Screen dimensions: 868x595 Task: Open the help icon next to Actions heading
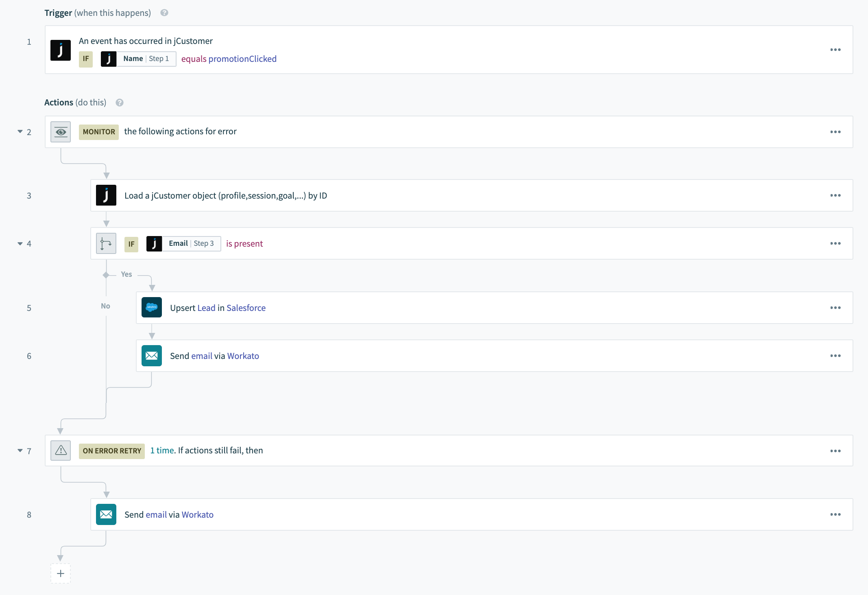click(120, 103)
